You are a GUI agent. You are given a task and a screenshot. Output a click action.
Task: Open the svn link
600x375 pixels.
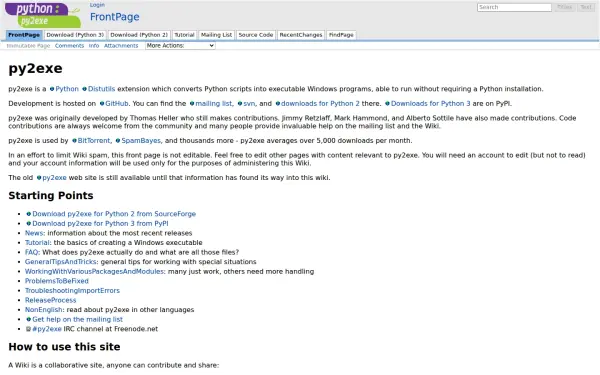(249, 104)
